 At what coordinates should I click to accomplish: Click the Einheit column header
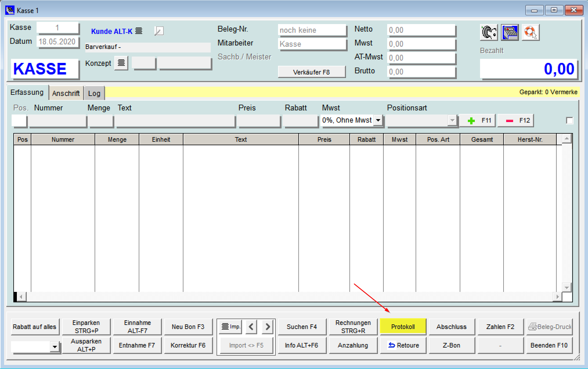(161, 139)
